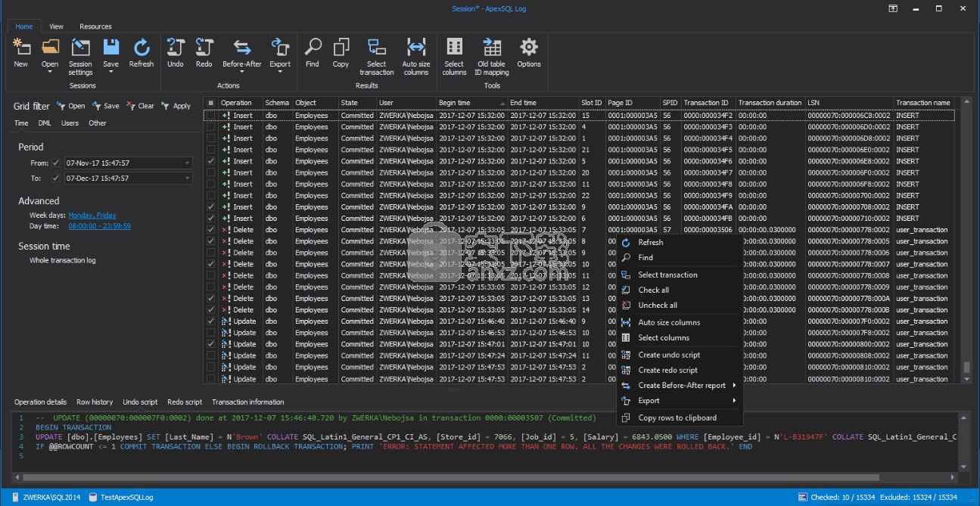Check the row with Slot ID 15
Image resolution: width=980 pixels, height=506 pixels.
211,116
